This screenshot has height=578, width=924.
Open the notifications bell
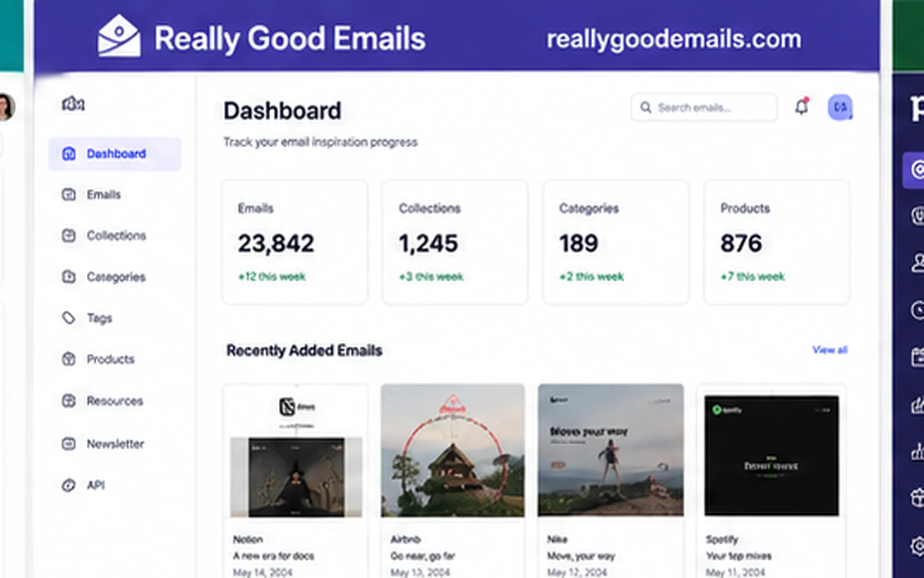coord(802,106)
